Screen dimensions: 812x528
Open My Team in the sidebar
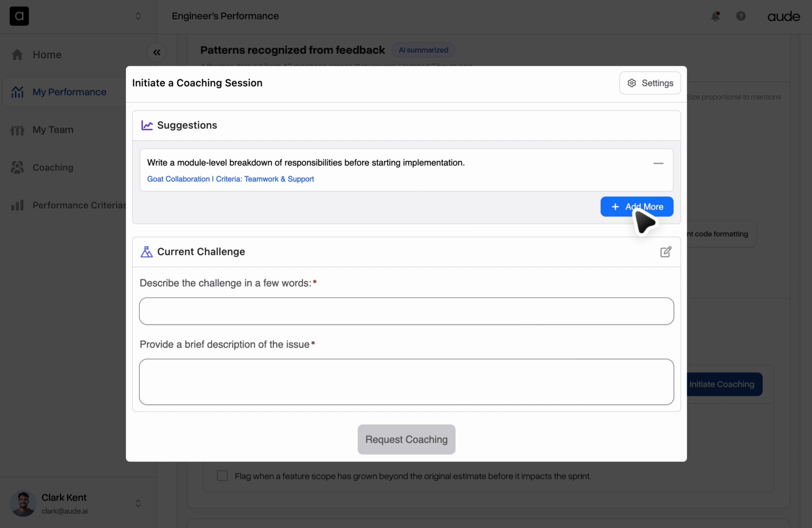pos(53,130)
